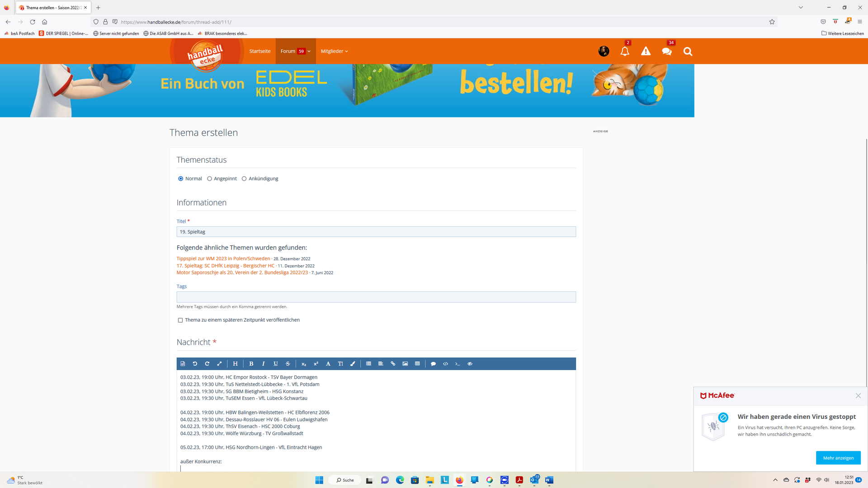The height and width of the screenshot is (488, 868).
Task: Open the similar thread '17. Spieltag: SC DHfK Leipzig'
Action: tap(225, 266)
